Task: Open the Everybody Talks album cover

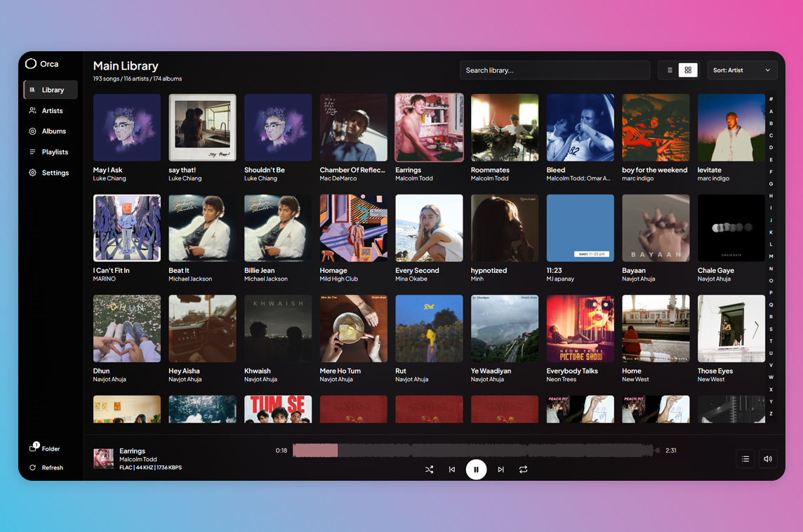Action: [x=580, y=328]
